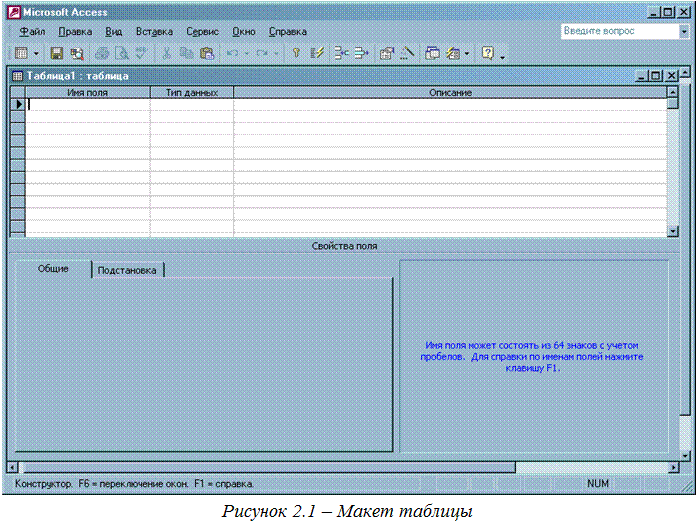This screenshot has width=696, height=532.
Task: Click the first row selector with arrow
Action: pos(18,105)
